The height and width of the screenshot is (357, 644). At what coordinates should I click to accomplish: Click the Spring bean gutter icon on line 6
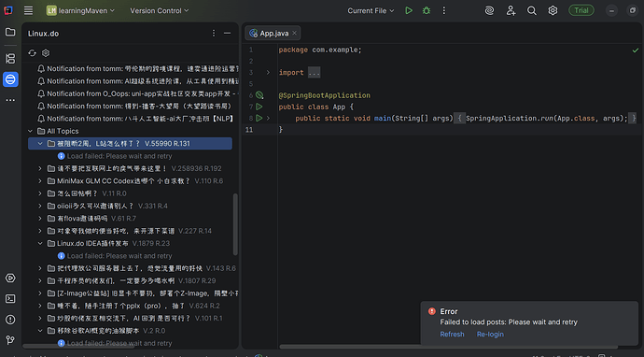point(259,95)
